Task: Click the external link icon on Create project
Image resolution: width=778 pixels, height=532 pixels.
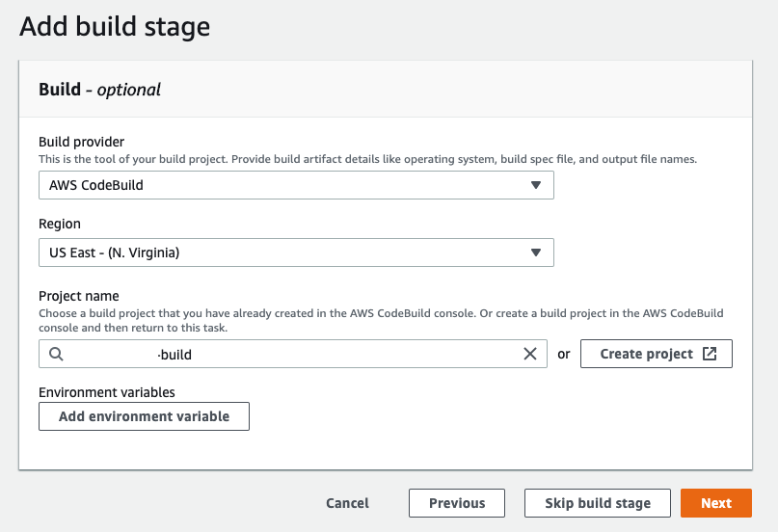Action: coord(710,354)
